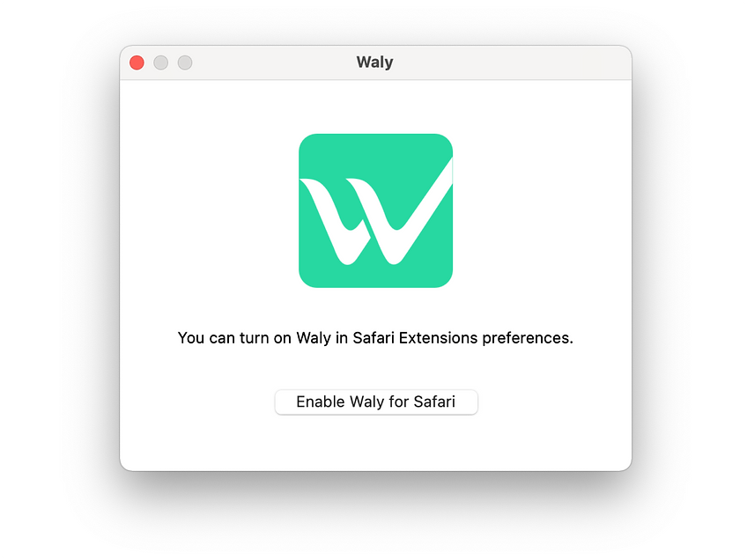Click the sentence mentioning Safari Extensions preferences

point(375,337)
